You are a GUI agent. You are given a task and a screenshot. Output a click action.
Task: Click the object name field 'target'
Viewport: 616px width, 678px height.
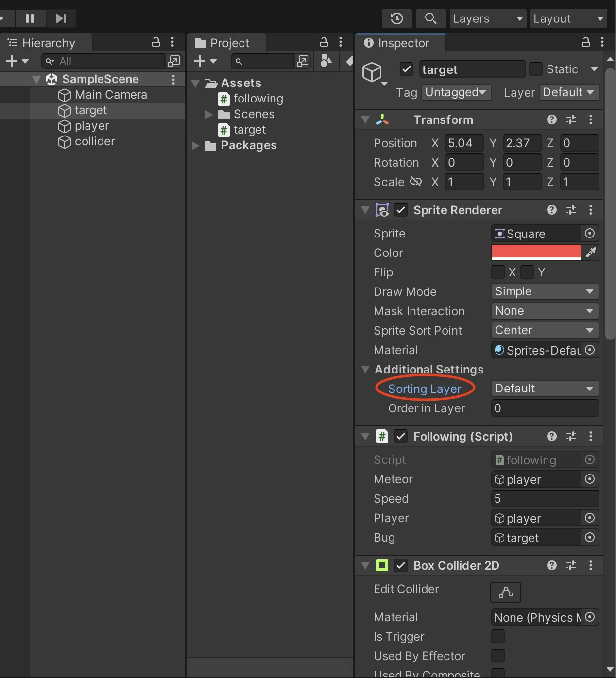[x=472, y=69]
